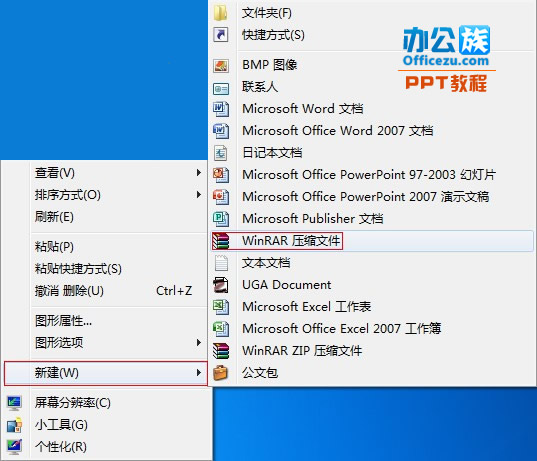Viewport: 537px width, 461px height.
Task: Expand the 排序方式(O) submenu arrow
Action: [199, 195]
